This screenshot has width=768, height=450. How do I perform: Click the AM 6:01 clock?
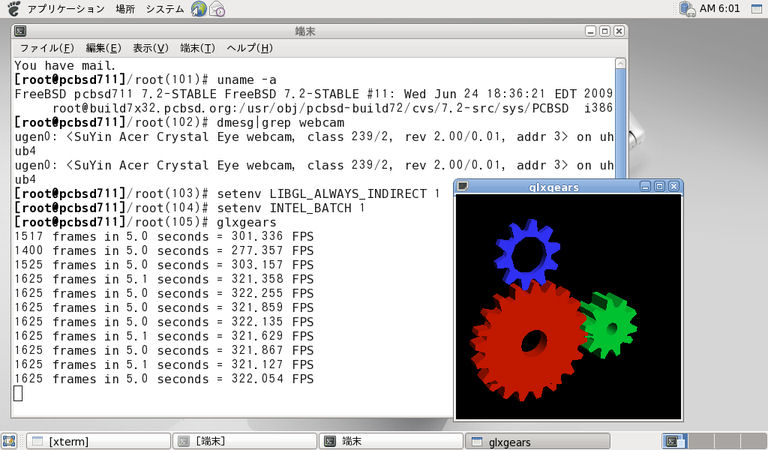(x=720, y=8)
